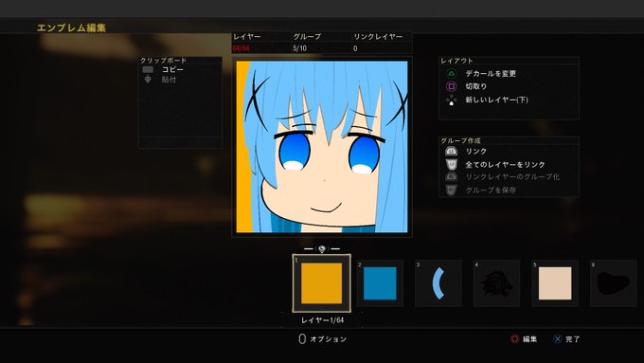Click the L2 icon for 全てのレイヤーをリンク
644x363 pixels.
click(451, 164)
